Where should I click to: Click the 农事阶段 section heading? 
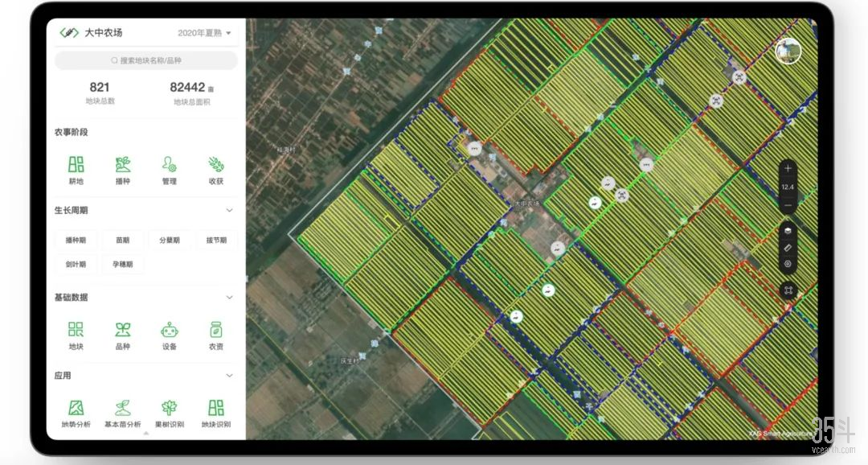click(x=72, y=132)
